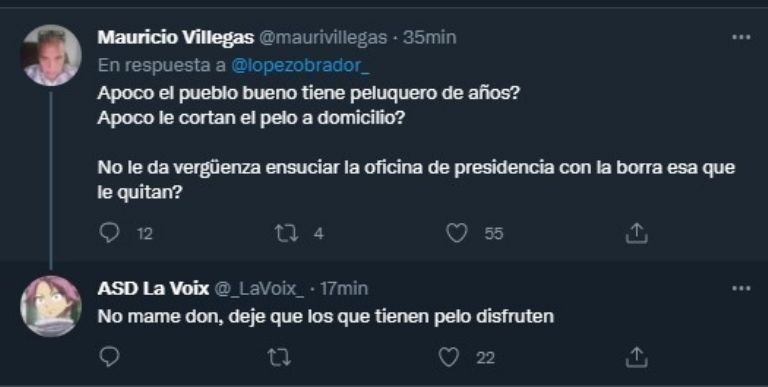Share Mauricio Villegas's tweet
Viewport: 768px width, 387px height.
pos(636,233)
